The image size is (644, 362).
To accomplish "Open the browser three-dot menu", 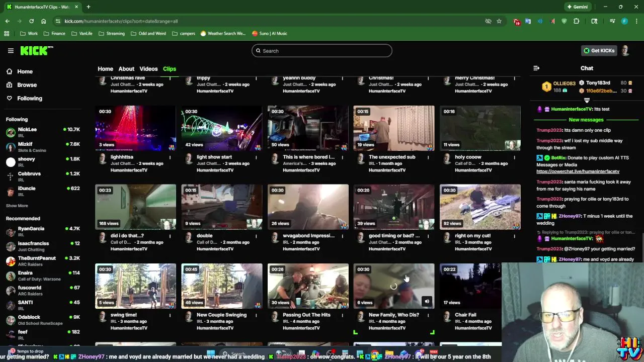I will tap(636, 21).
